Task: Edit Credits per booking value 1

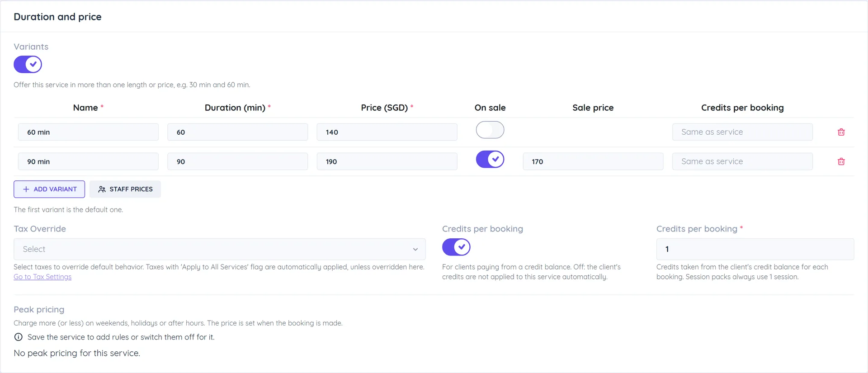Action: (x=755, y=249)
